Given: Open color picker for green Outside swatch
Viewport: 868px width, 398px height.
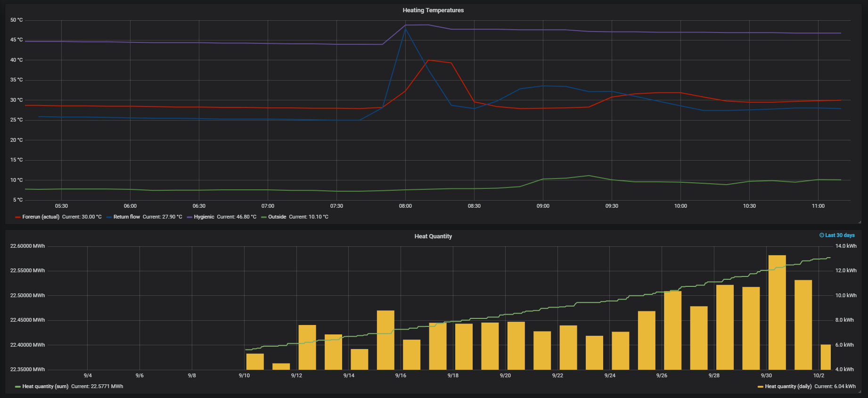Looking at the screenshot, I should (x=264, y=217).
